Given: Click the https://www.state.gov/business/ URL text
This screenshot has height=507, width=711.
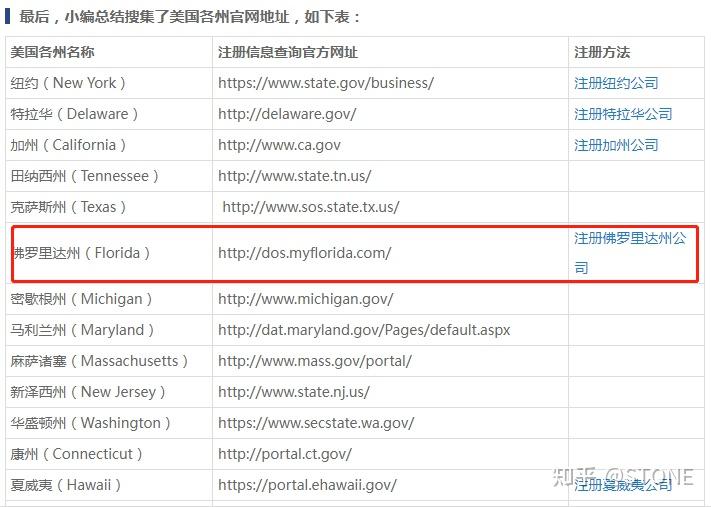Looking at the screenshot, I should point(326,83).
